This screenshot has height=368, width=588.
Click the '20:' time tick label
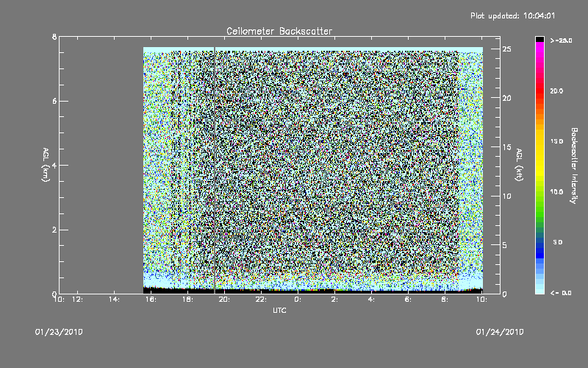click(224, 300)
